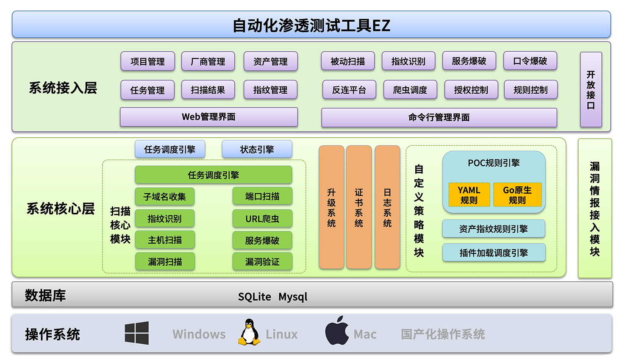Choose the 口令爆破 box
The width and height of the screenshot is (625, 364).
point(530,61)
